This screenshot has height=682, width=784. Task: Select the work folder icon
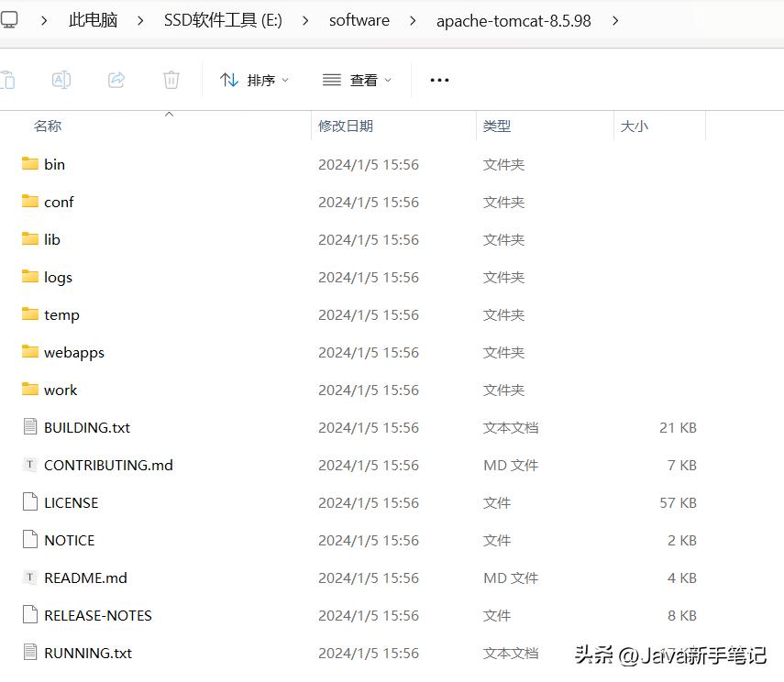pos(30,389)
